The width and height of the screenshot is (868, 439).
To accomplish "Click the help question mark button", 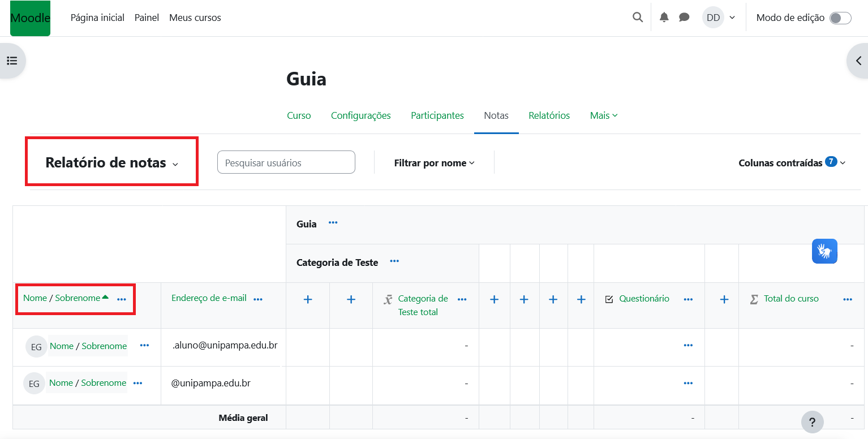I will pyautogui.click(x=812, y=422).
